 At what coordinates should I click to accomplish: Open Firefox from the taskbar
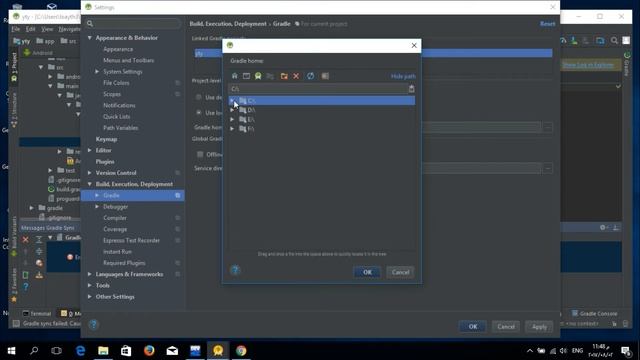[x=149, y=350]
